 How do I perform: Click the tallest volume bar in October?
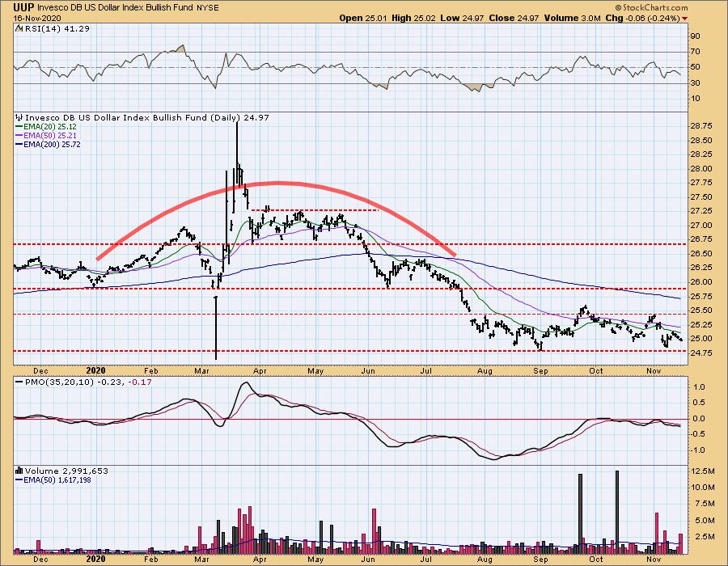point(617,513)
